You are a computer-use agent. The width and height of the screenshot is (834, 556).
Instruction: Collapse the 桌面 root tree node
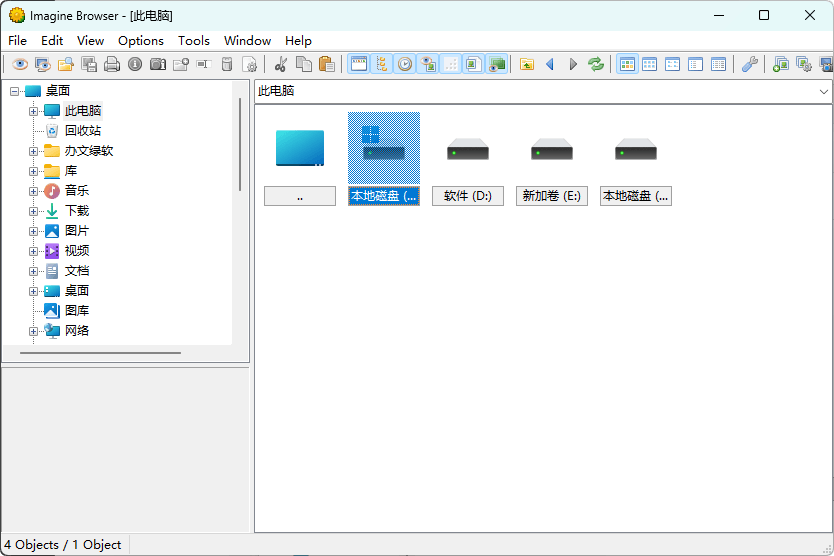coord(14,92)
